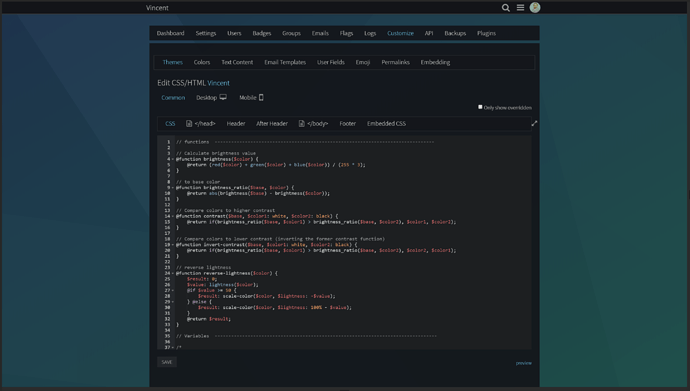
Task: Collapse fold arrow at line 19
Action: click(172, 245)
